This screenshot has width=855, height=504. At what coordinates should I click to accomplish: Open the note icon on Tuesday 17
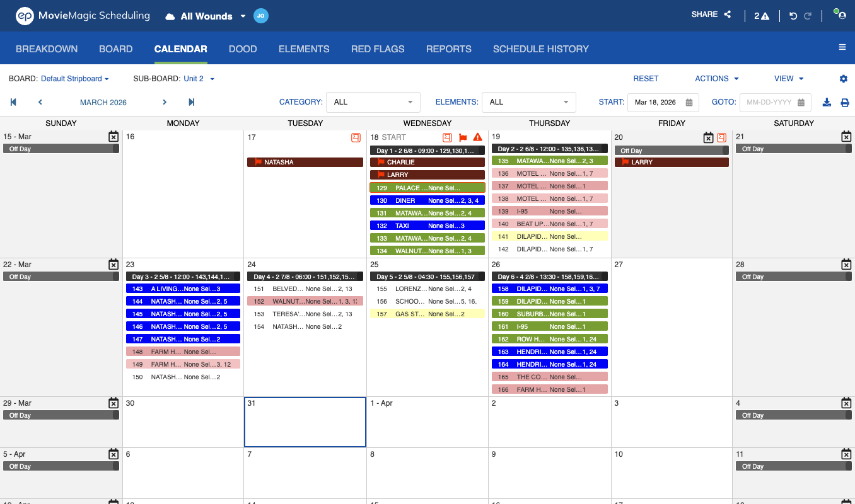356,137
